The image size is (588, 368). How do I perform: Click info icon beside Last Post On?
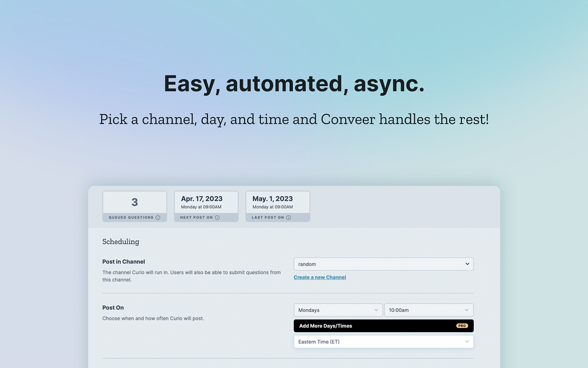pos(288,218)
